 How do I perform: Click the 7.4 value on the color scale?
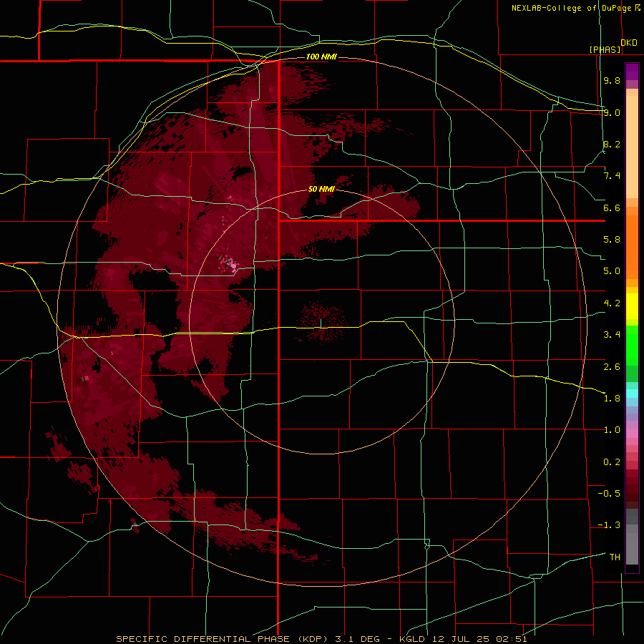click(612, 176)
